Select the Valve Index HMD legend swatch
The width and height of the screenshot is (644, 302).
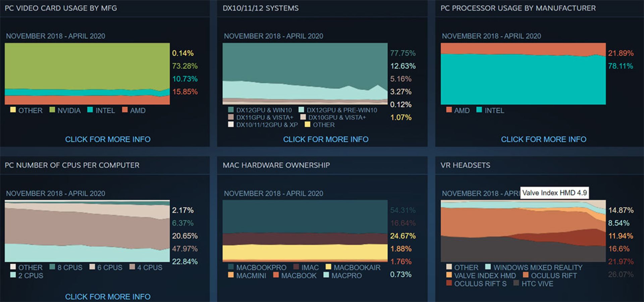pos(449,275)
